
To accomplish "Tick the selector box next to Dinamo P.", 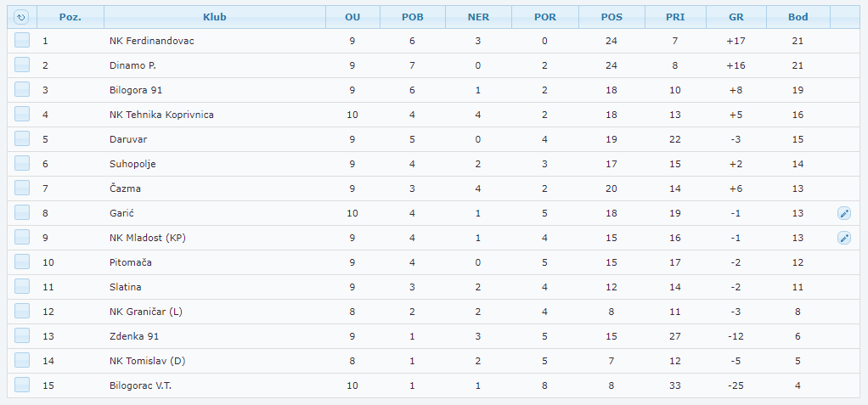I will tap(22, 65).
